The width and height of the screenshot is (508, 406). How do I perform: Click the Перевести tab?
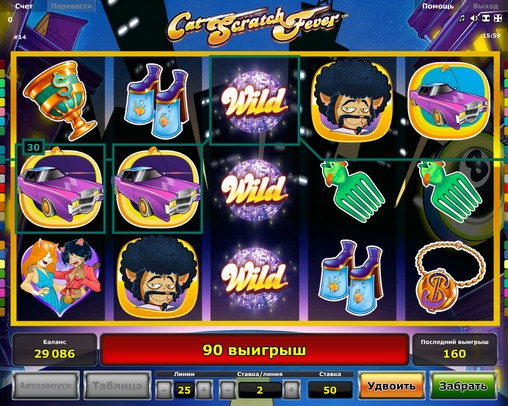pos(71,6)
